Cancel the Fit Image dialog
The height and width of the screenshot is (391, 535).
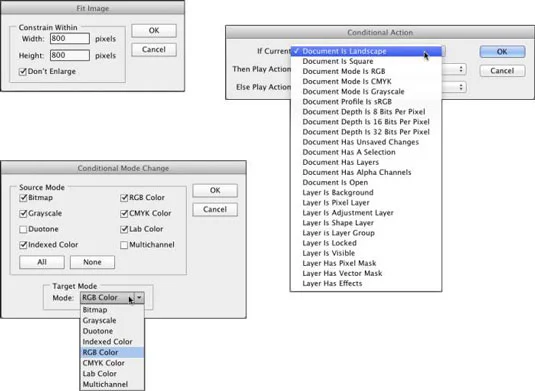tap(154, 50)
